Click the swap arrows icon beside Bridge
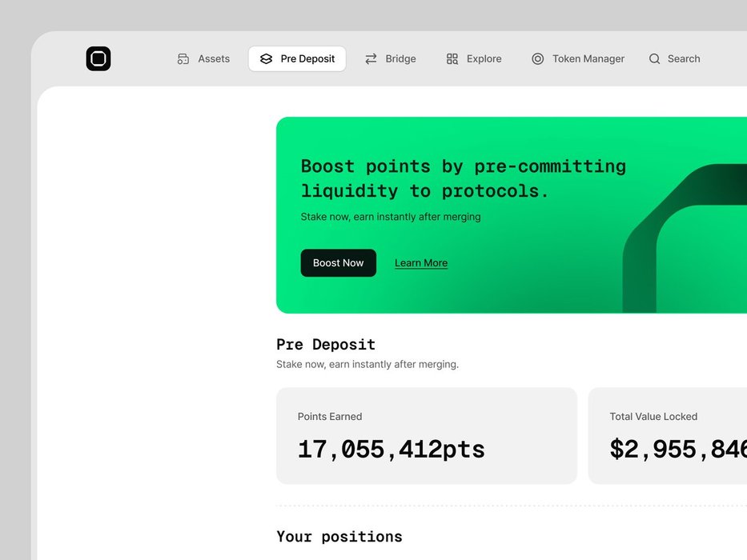 pos(371,58)
